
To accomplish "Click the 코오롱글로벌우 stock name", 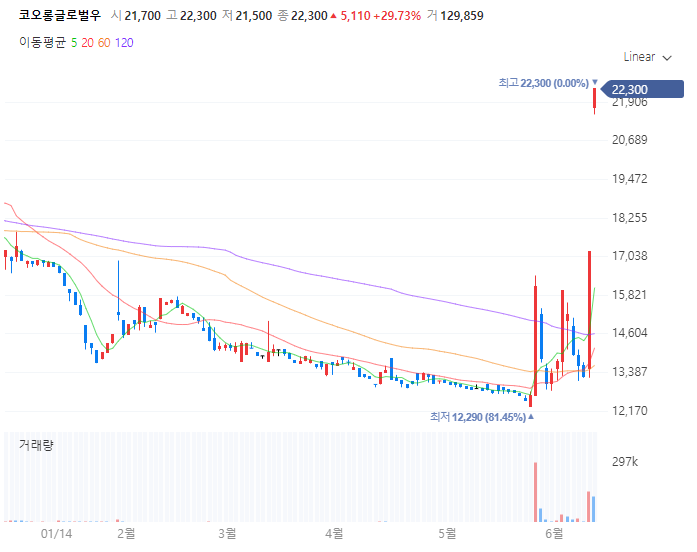I will pos(60,16).
